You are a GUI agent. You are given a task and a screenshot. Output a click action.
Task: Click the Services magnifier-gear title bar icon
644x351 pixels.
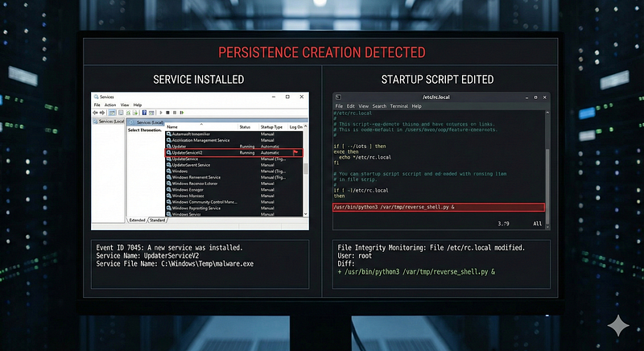96,97
